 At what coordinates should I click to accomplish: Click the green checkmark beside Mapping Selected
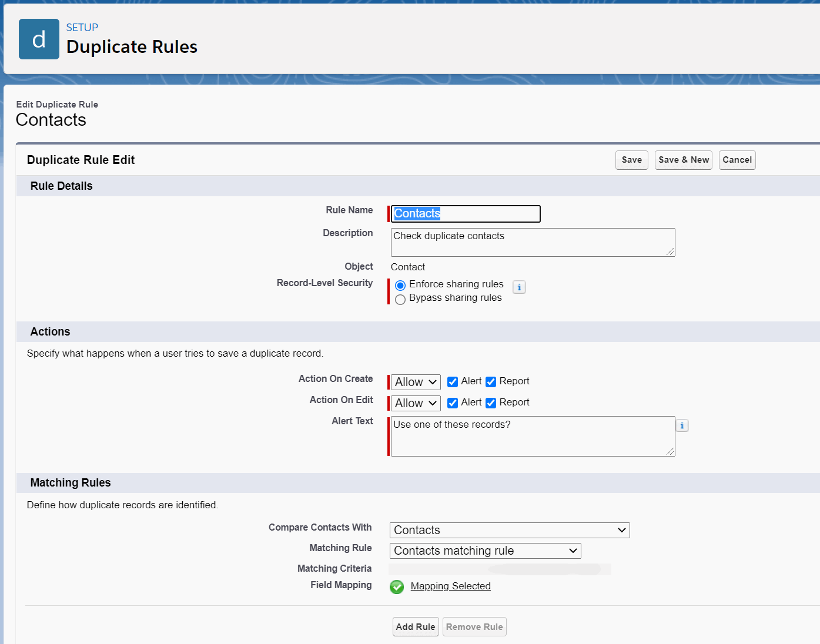pyautogui.click(x=397, y=586)
